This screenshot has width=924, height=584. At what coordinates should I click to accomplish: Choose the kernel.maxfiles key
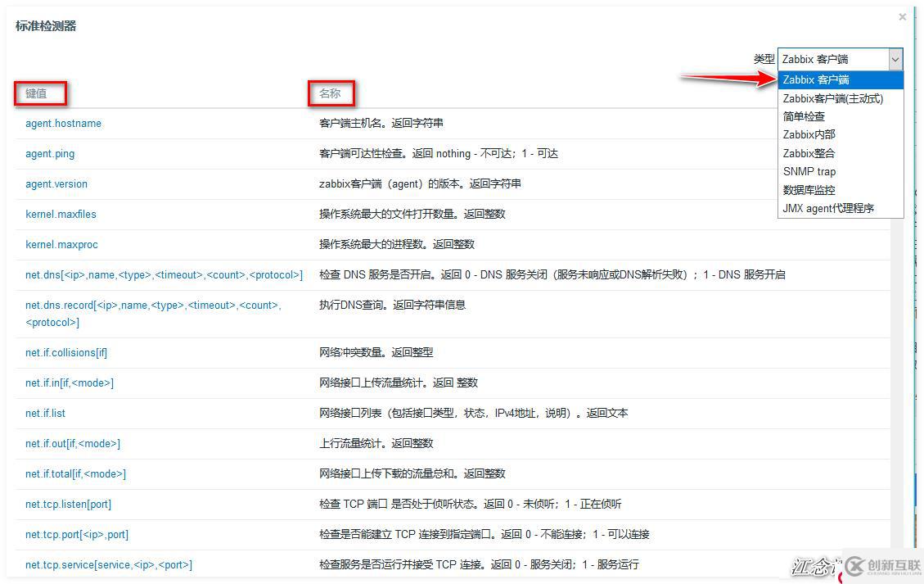coord(61,214)
